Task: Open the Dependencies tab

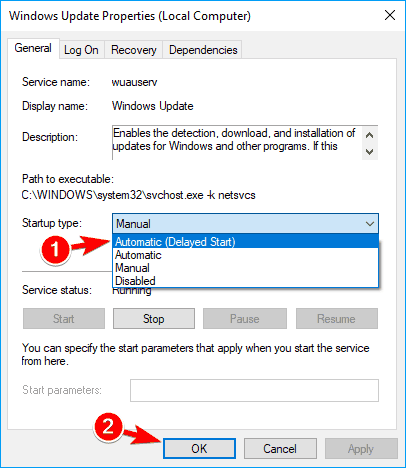Action: click(203, 50)
